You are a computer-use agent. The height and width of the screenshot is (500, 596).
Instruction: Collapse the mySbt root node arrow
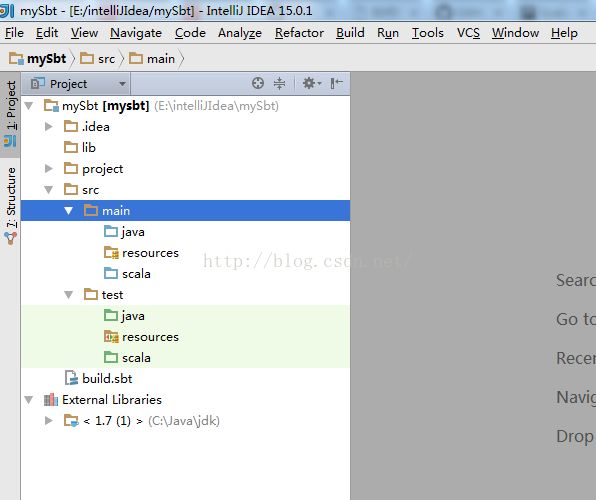[29, 106]
